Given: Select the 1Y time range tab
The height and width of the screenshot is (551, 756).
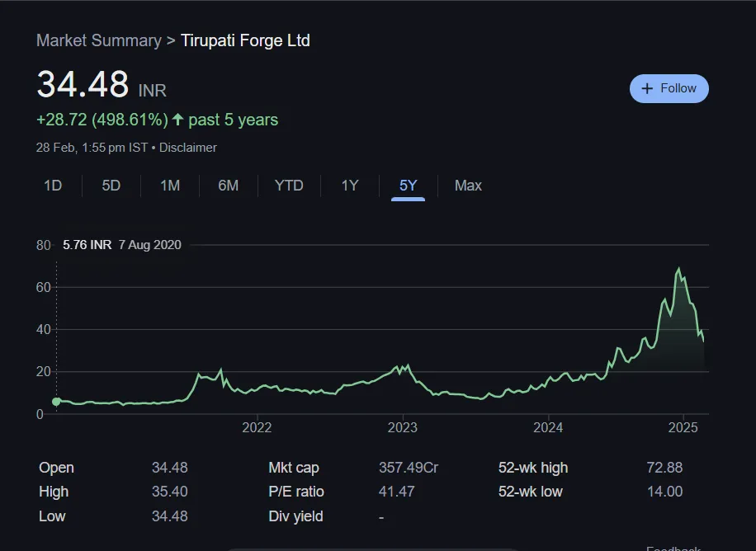Looking at the screenshot, I should coord(350,186).
